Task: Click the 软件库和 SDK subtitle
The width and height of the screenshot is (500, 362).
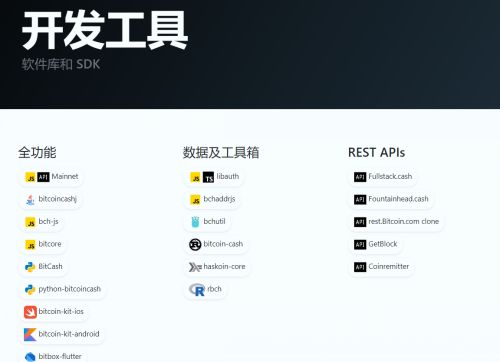Action: [x=61, y=64]
